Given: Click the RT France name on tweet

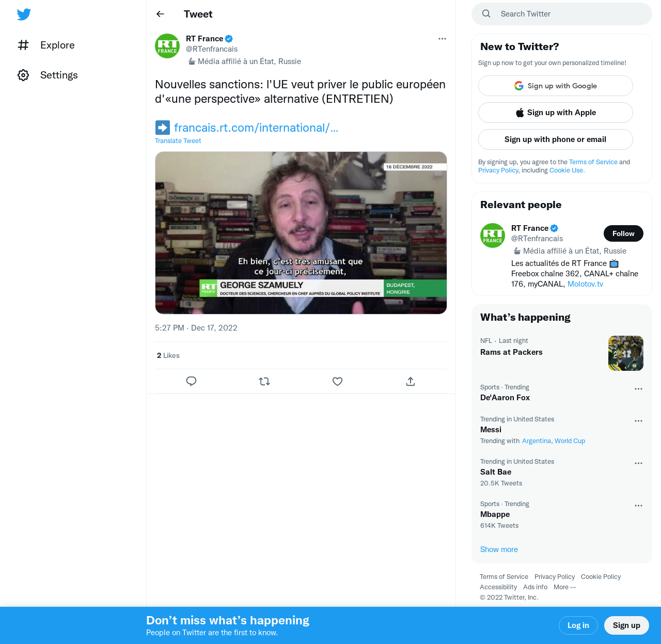Looking at the screenshot, I should click(x=204, y=39).
